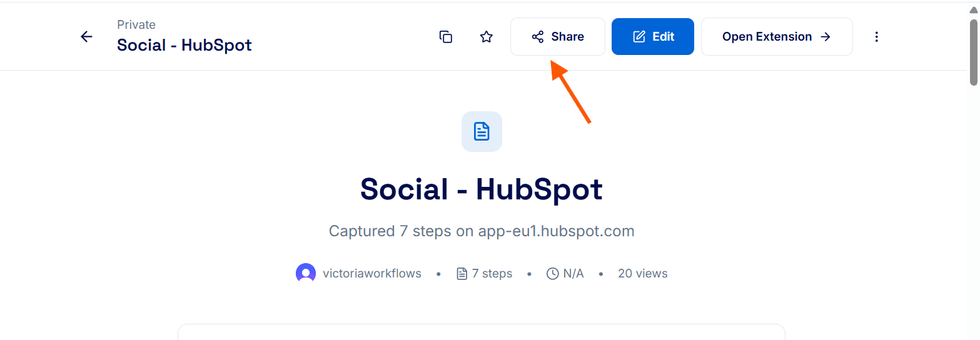Screen dimensions: 980x340
Task: Click the victoriaworkflows author name
Action: 372,274
